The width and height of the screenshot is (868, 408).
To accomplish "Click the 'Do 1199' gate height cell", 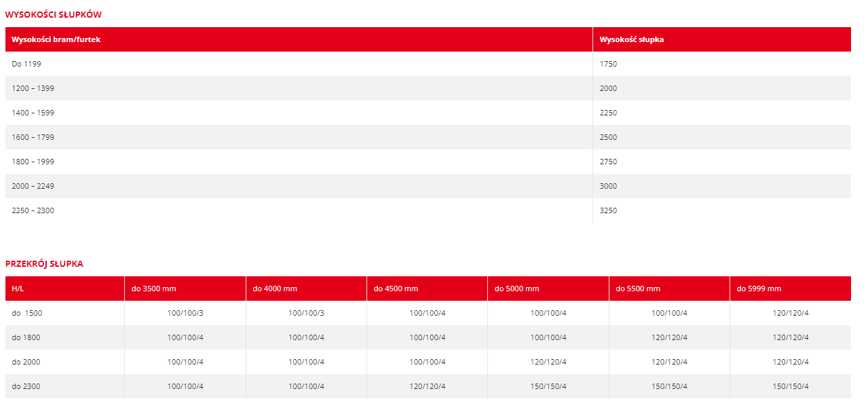I will [x=299, y=64].
